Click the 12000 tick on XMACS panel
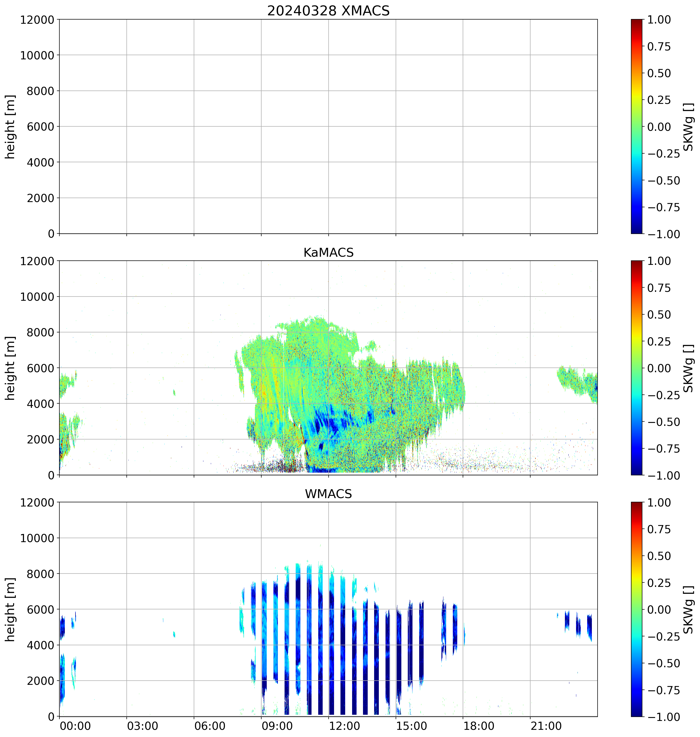Image resolution: width=700 pixels, height=737 pixels. [37, 19]
